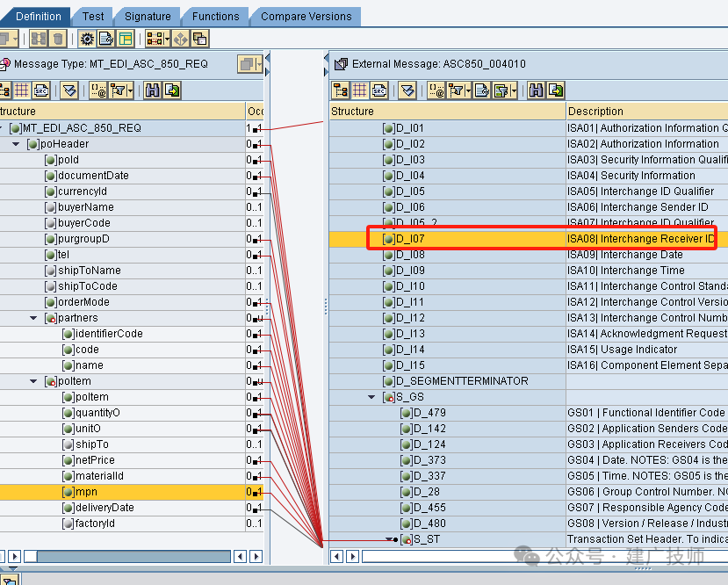Click the mapping lines display icon in main toolbar

[x=155, y=39]
